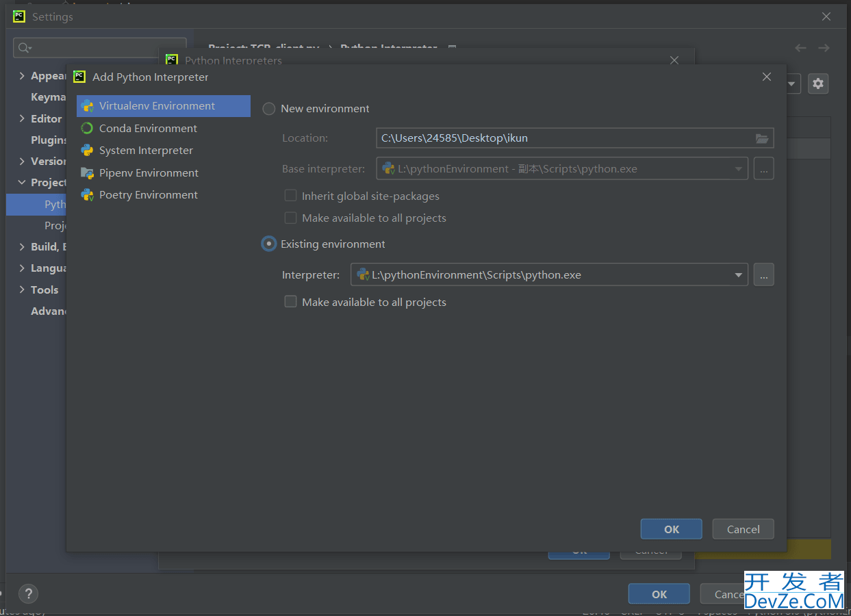Click the python icon in Base interpreter field
This screenshot has width=851, height=616.
(388, 168)
